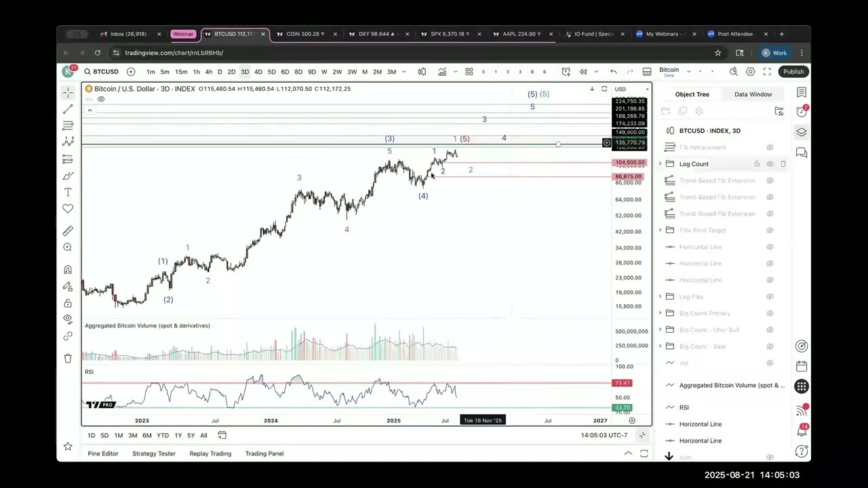Remove drawings with trash icon in left toolbar
The height and width of the screenshot is (488, 868).
click(x=68, y=359)
